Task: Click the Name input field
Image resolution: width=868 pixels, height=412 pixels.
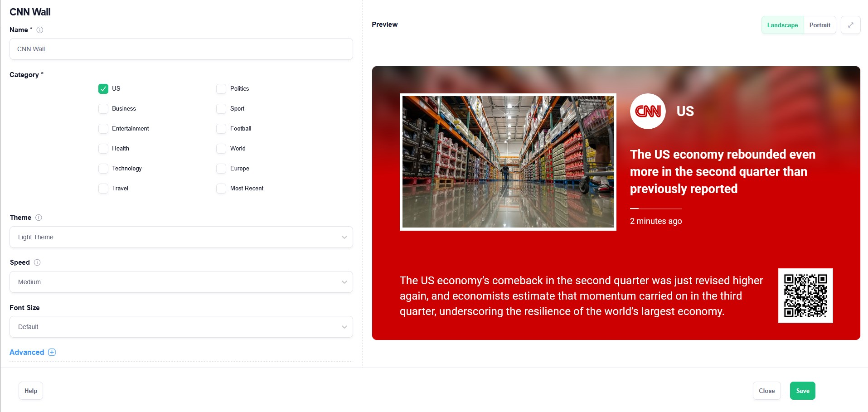Action: (181, 49)
